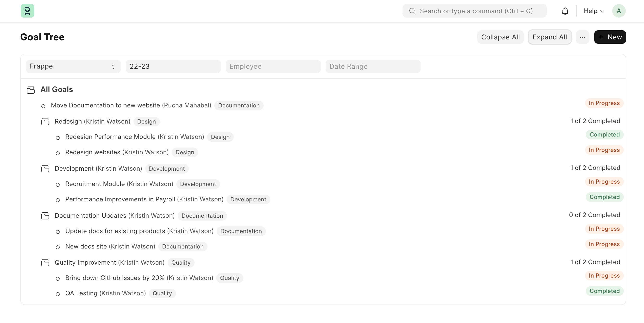Click 1 of 2 Completed on Quality Improvement

(595, 262)
